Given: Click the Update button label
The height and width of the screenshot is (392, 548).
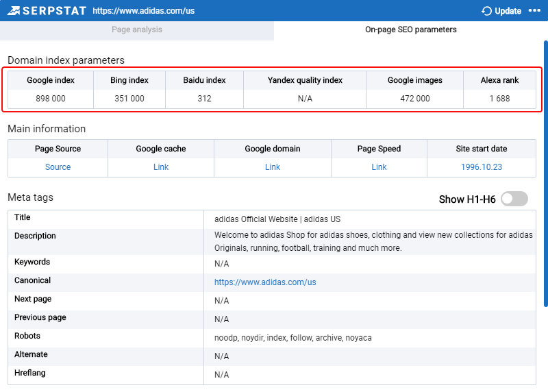Looking at the screenshot, I should (508, 11).
